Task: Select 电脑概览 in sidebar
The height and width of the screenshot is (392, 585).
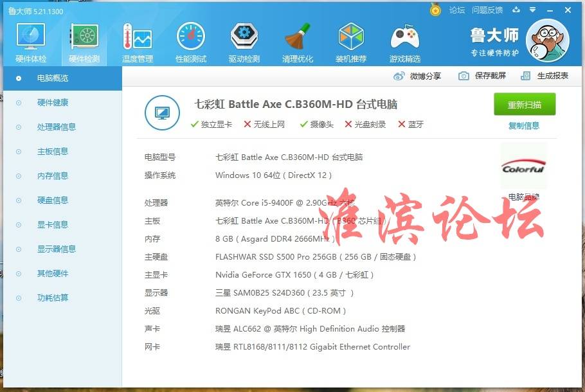Action: pyautogui.click(x=62, y=78)
